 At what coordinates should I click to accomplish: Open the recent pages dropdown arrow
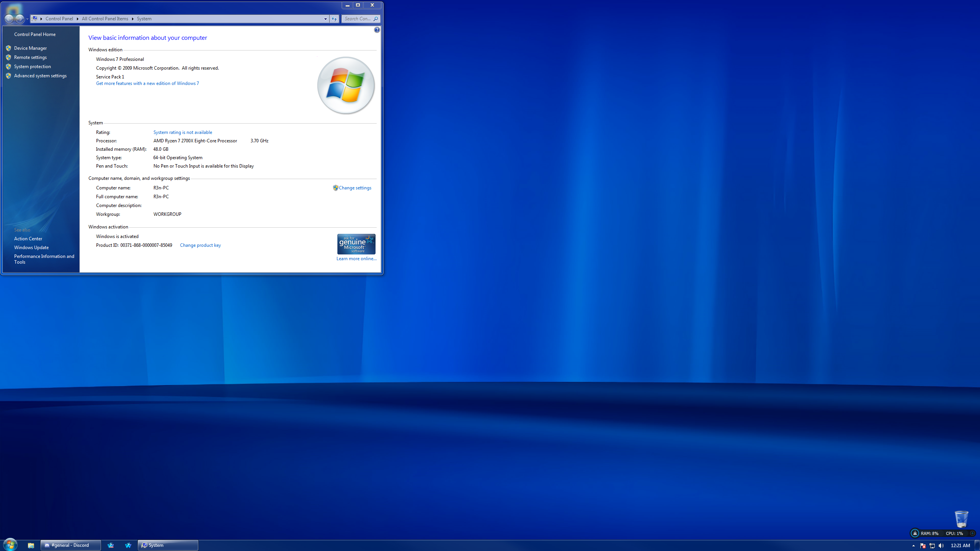27,19
